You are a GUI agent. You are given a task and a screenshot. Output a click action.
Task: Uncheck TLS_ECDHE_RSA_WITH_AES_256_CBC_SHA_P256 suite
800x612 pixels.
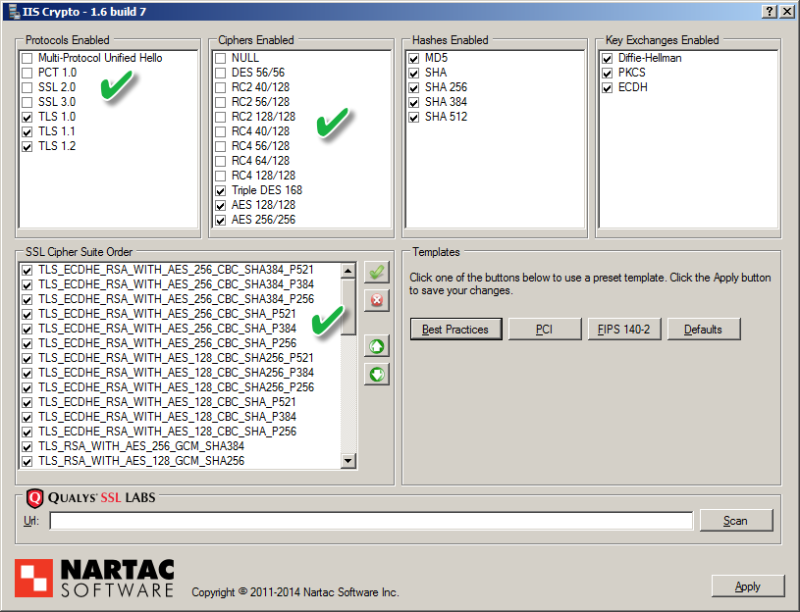click(27, 344)
